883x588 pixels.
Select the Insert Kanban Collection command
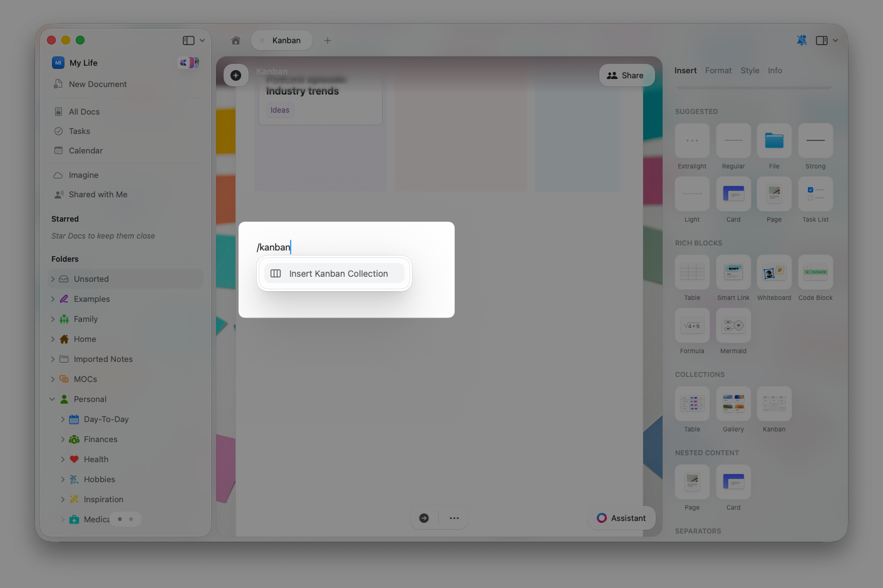coord(334,273)
